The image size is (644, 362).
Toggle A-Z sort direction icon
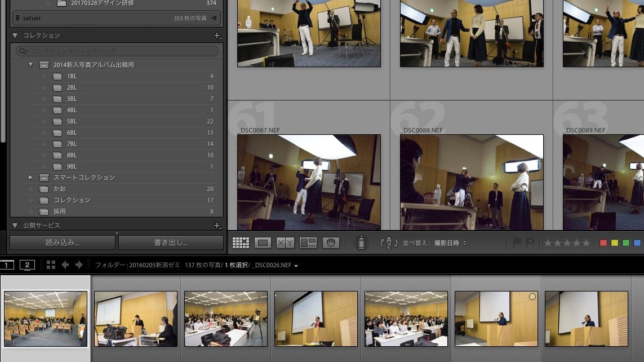coord(389,243)
